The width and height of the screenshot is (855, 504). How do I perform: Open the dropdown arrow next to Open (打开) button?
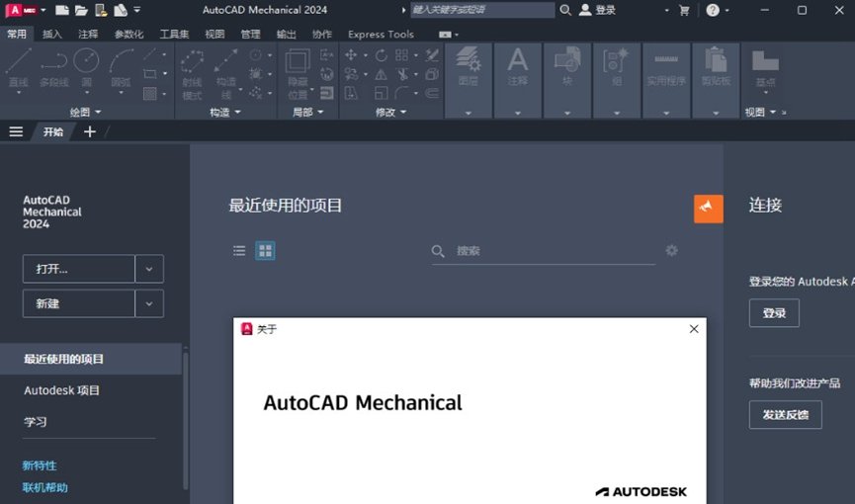point(149,269)
